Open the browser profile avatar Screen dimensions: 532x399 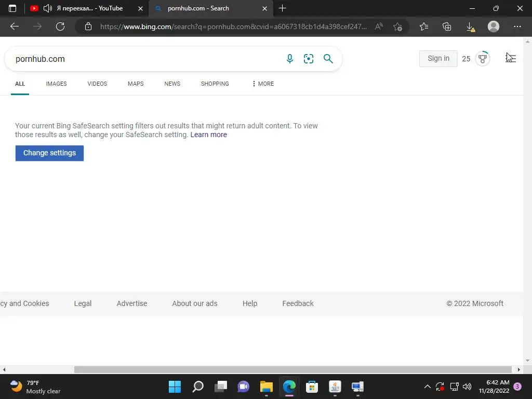[494, 26]
